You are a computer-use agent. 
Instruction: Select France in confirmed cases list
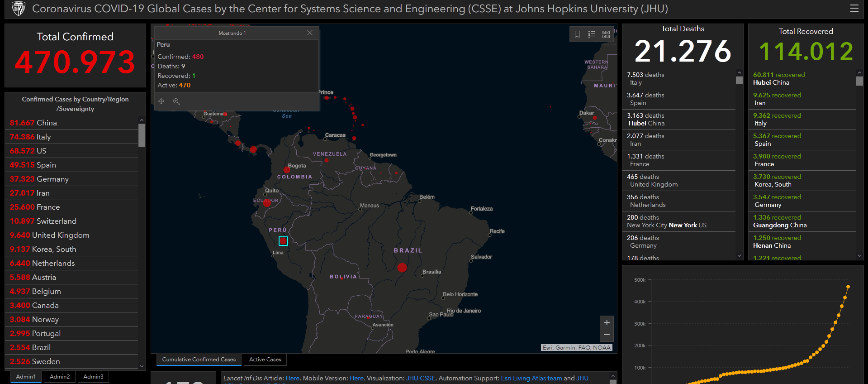pos(72,207)
